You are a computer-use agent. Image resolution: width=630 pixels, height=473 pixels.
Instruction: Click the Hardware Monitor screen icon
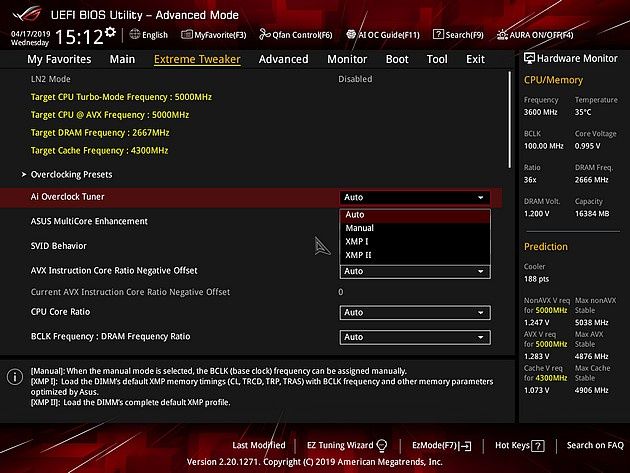529,58
